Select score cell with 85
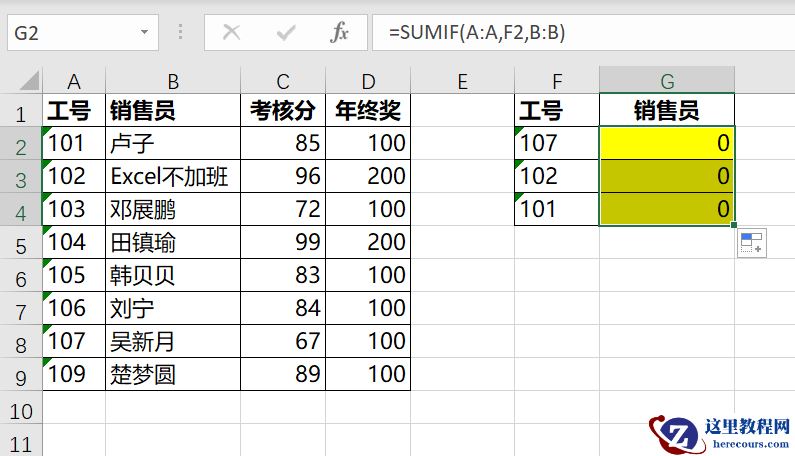Image resolution: width=795 pixels, height=456 pixels. click(x=283, y=143)
